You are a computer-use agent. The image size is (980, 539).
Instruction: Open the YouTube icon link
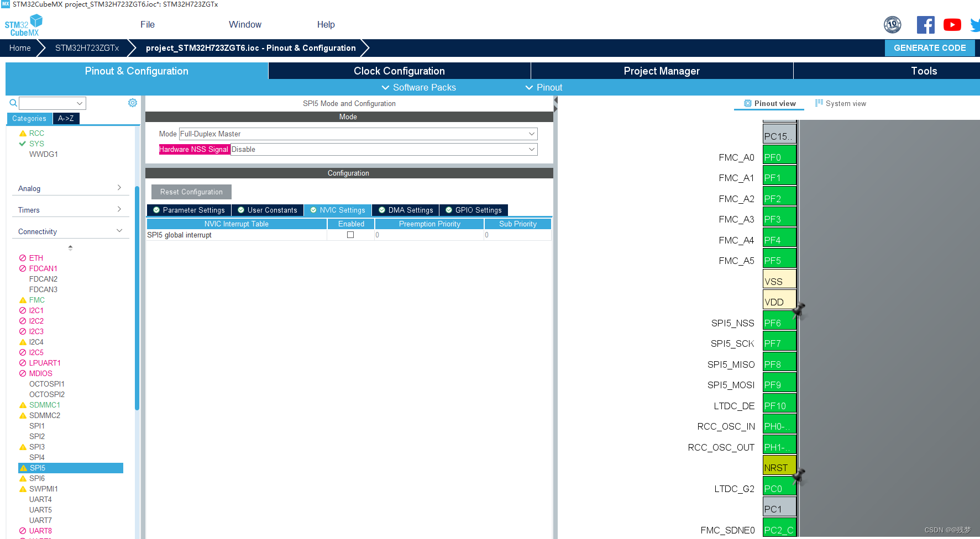(x=952, y=25)
